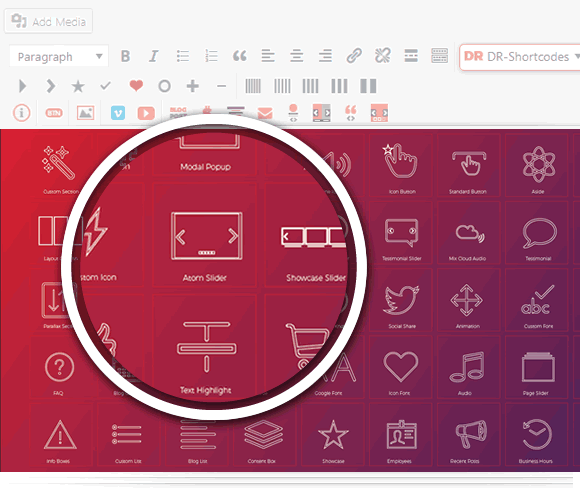The height and width of the screenshot is (489, 580).
Task: Open the FAQ shortcode tile
Action: [x=60, y=367]
